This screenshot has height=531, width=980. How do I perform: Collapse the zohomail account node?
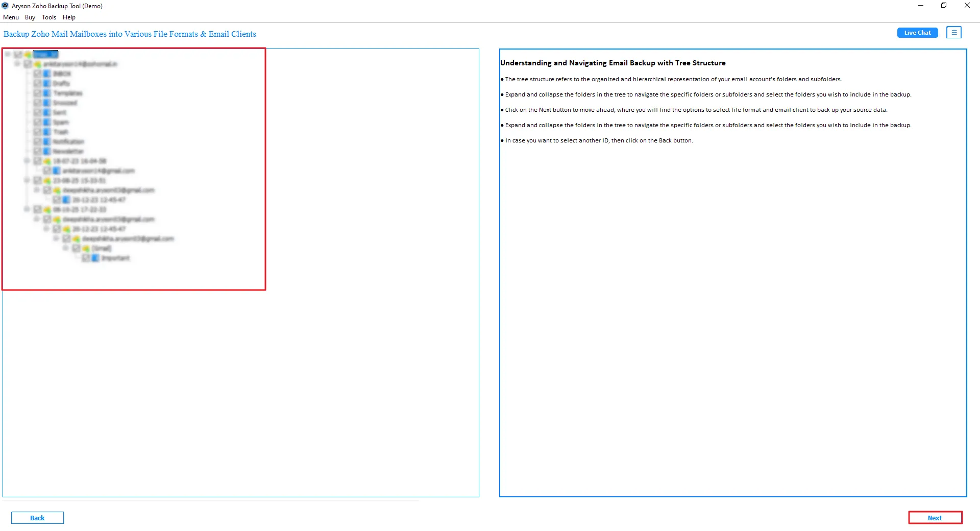coord(17,64)
